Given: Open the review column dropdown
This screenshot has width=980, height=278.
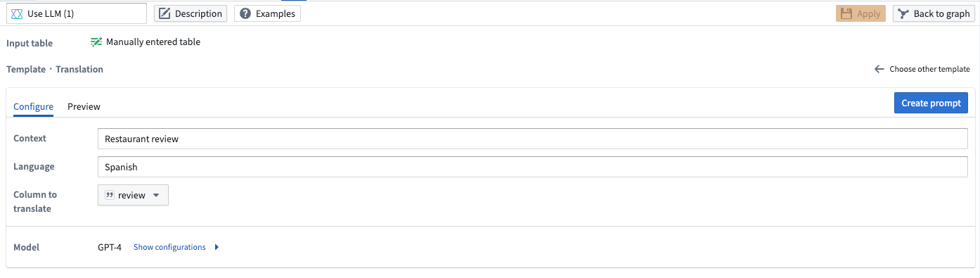Looking at the screenshot, I should click(133, 195).
